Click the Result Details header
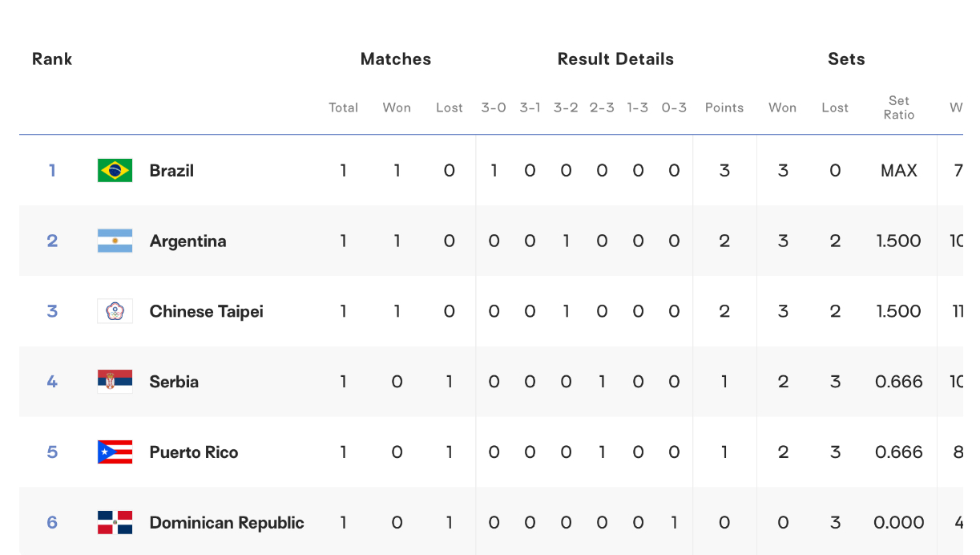Screen dimensions: 980x555 pos(615,59)
